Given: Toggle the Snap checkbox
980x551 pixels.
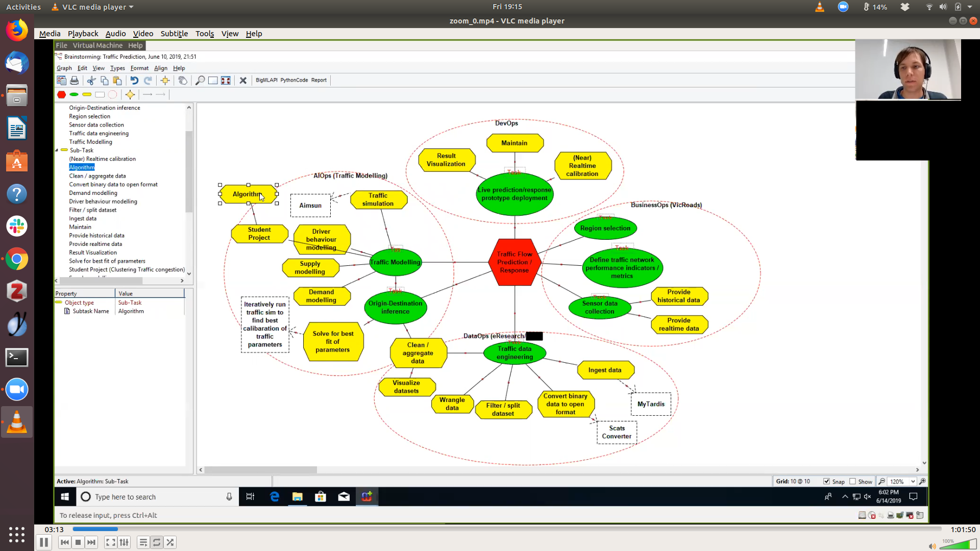Looking at the screenshot, I should coord(826,481).
